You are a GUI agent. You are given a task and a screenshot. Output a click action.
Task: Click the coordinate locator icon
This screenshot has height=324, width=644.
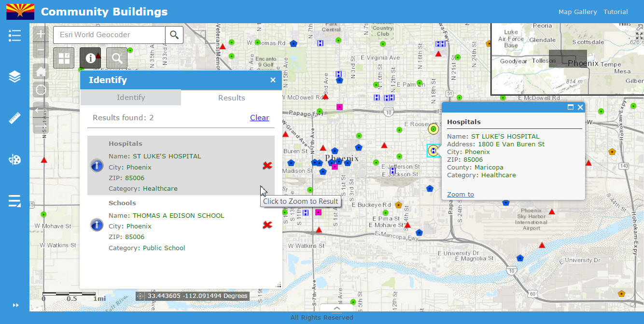pyautogui.click(x=140, y=296)
